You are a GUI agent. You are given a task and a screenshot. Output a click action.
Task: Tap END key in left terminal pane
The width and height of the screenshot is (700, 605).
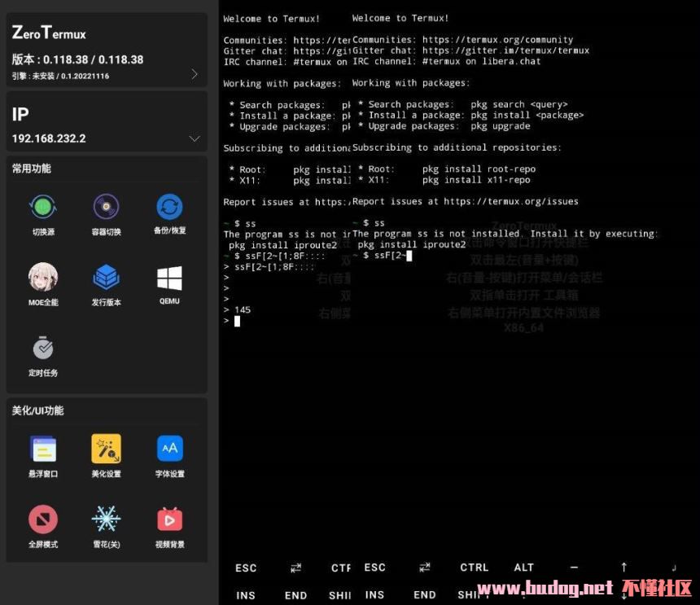click(296, 595)
